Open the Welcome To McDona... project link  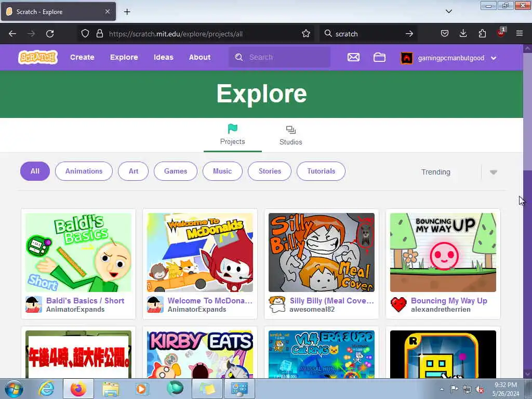210,301
